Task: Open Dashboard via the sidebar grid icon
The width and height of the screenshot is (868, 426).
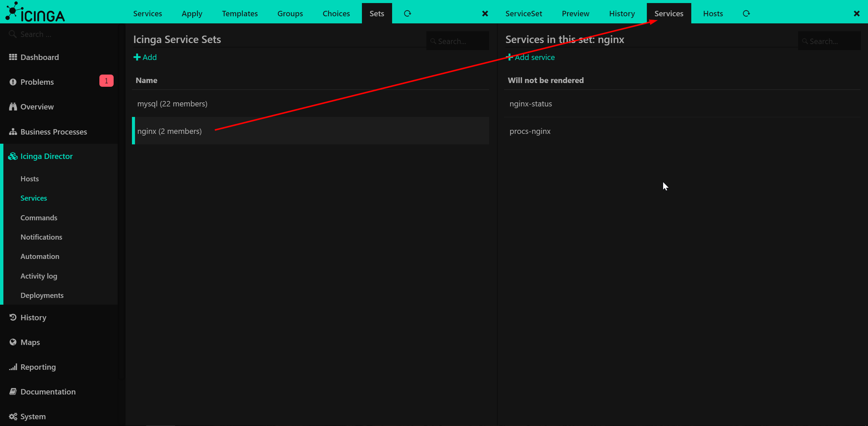Action: pyautogui.click(x=13, y=57)
